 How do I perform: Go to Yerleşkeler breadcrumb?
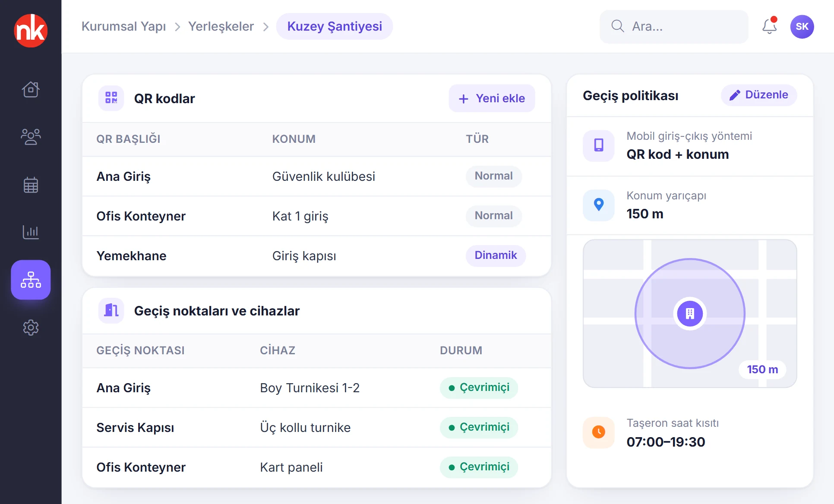221,26
